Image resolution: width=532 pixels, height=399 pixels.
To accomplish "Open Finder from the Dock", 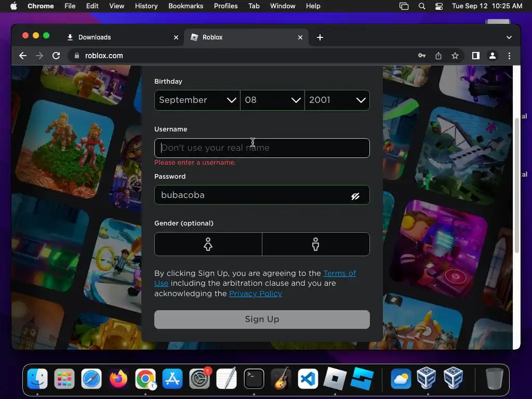I will tap(37, 379).
